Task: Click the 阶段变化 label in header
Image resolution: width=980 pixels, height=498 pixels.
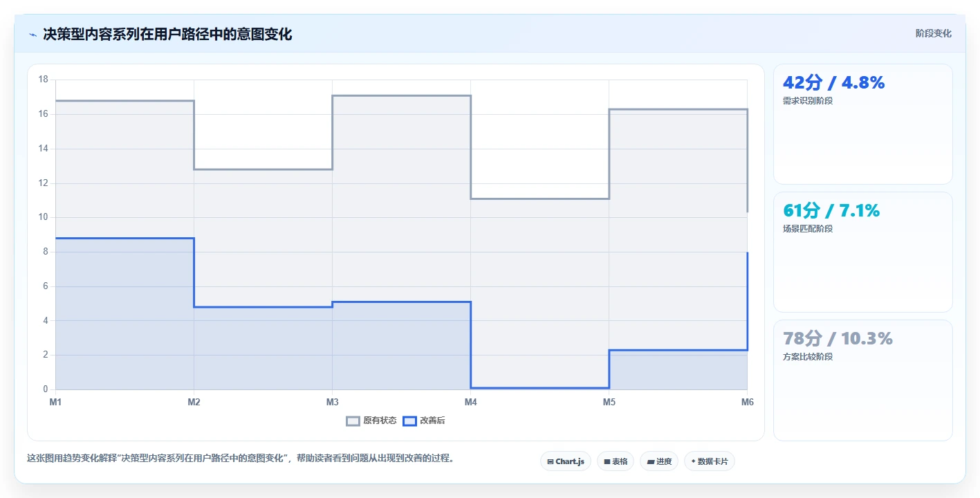Action: (933, 33)
